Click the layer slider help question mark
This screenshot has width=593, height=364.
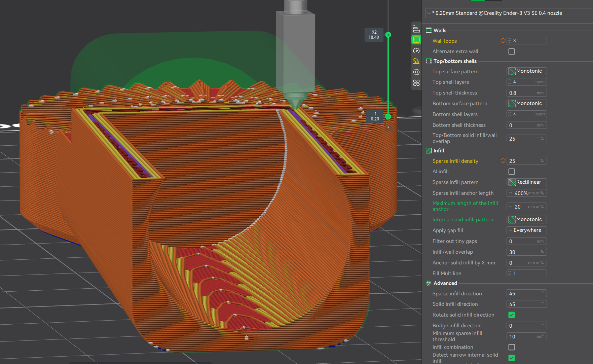[388, 128]
